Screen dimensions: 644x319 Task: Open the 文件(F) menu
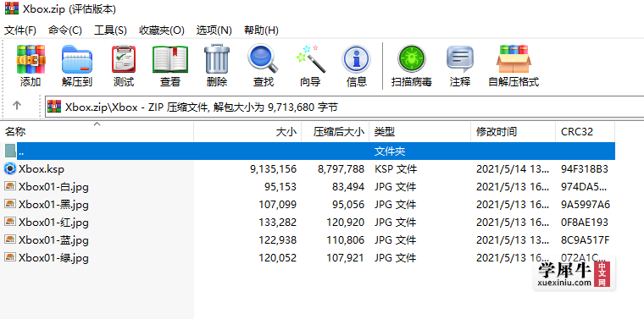pos(20,30)
